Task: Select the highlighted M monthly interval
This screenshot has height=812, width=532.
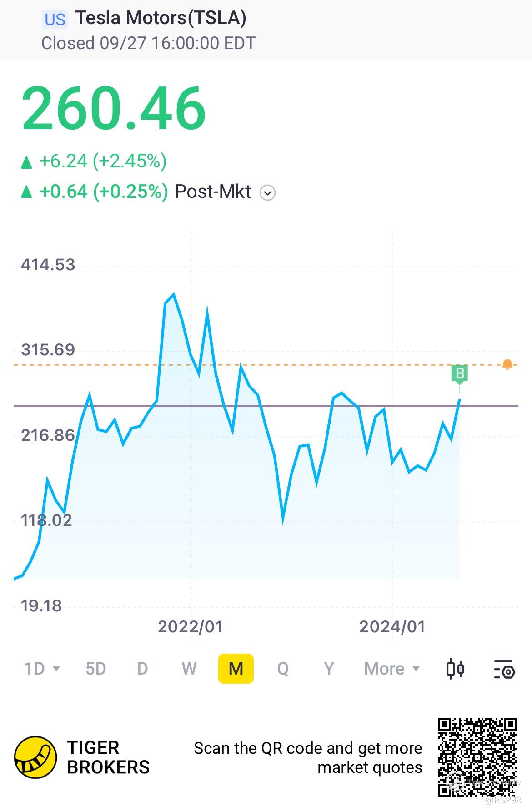Action: [236, 669]
